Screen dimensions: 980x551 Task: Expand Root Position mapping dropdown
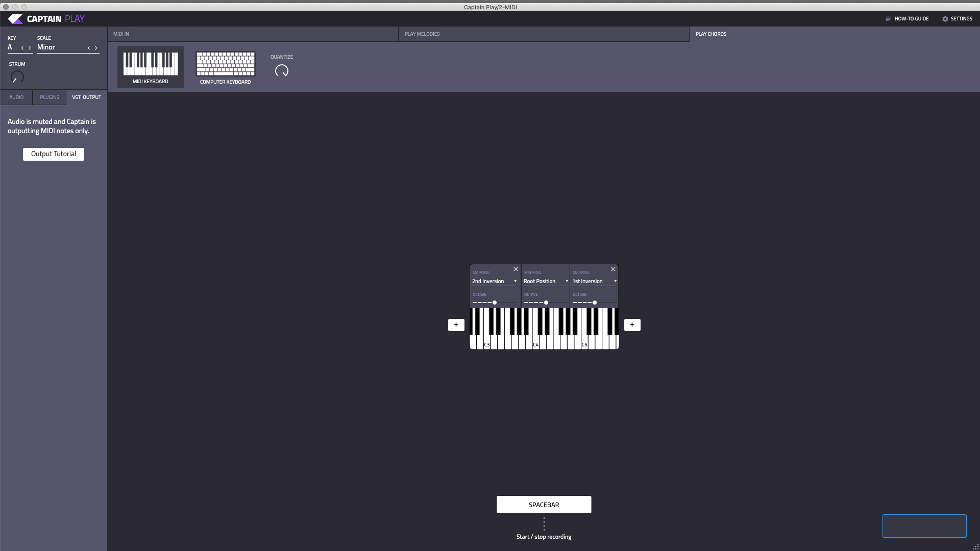544,281
